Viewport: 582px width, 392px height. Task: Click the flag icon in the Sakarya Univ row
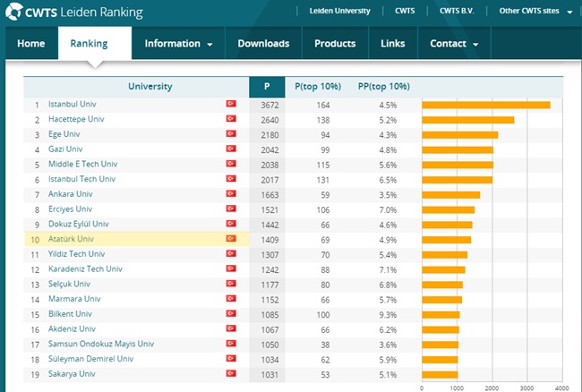click(x=231, y=373)
